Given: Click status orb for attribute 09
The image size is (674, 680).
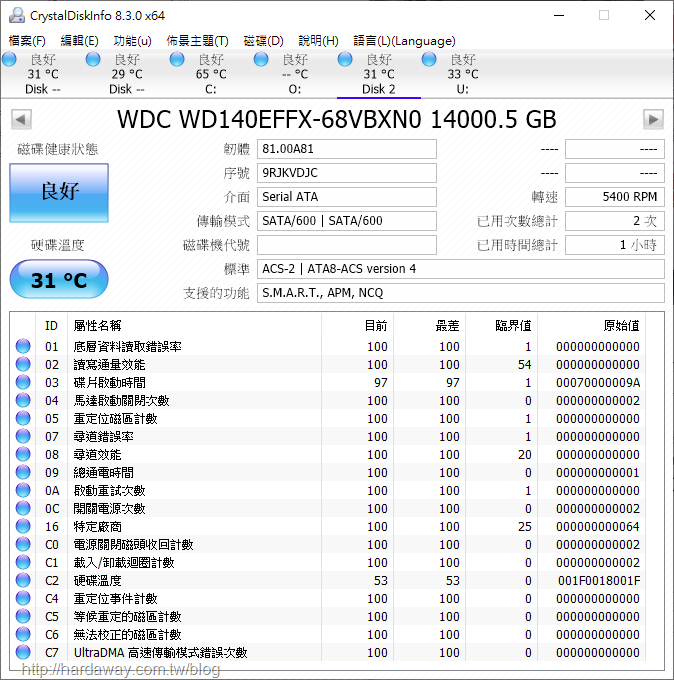Looking at the screenshot, I should (x=23, y=472).
